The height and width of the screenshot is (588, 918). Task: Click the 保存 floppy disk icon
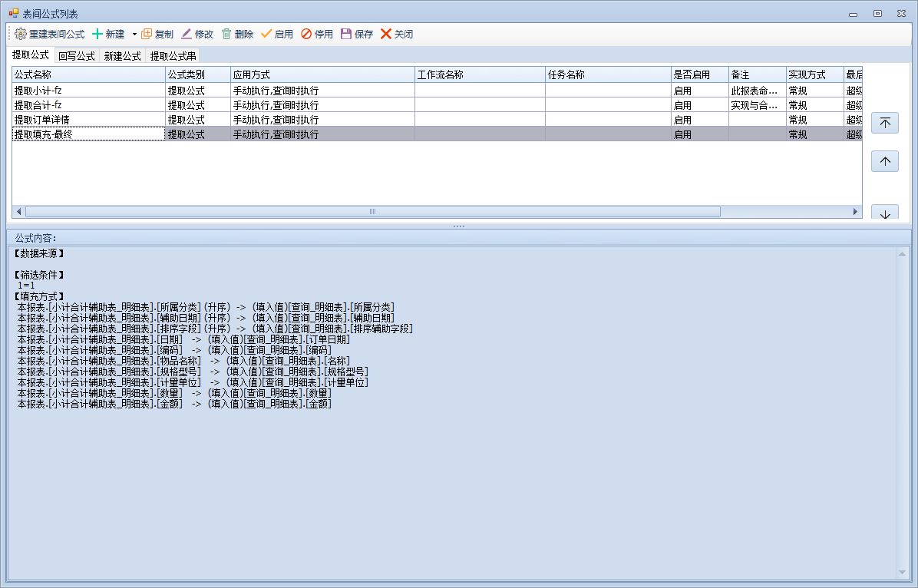click(x=346, y=34)
